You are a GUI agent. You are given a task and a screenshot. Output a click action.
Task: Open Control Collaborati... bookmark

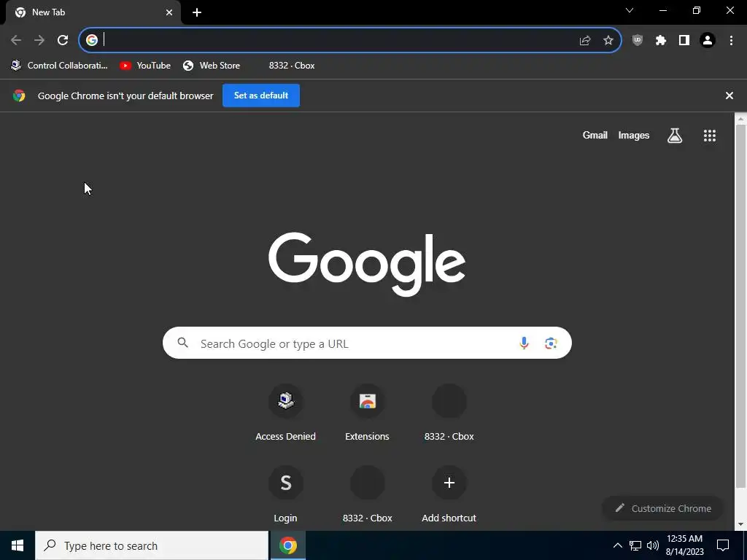pyautogui.click(x=59, y=66)
